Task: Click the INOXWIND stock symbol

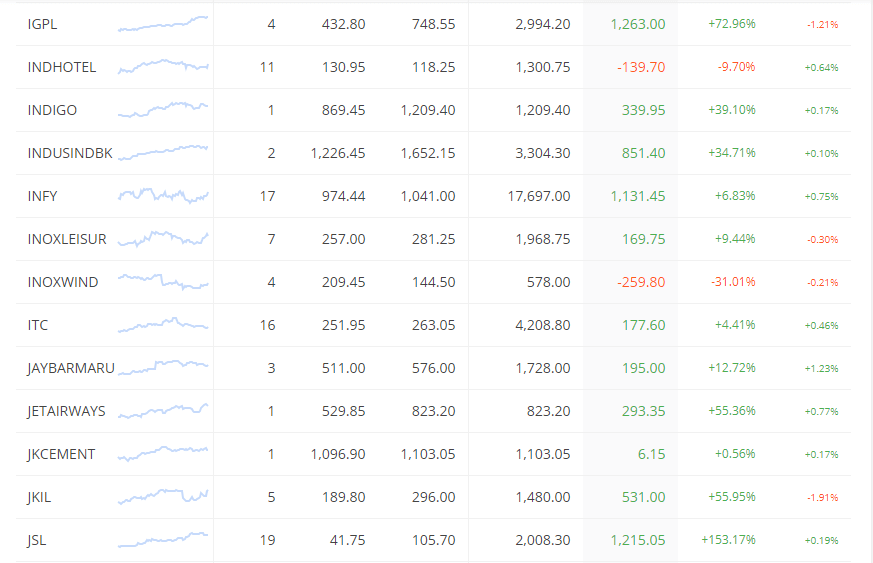Action: click(x=63, y=282)
